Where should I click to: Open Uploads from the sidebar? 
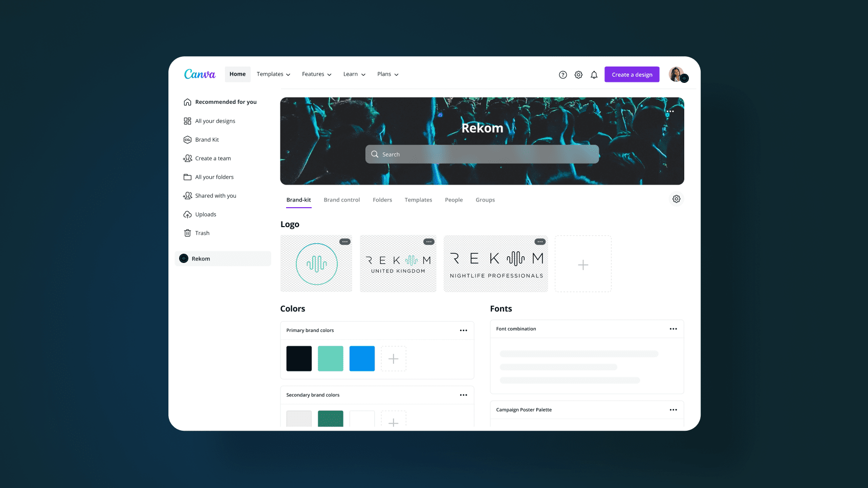205,214
